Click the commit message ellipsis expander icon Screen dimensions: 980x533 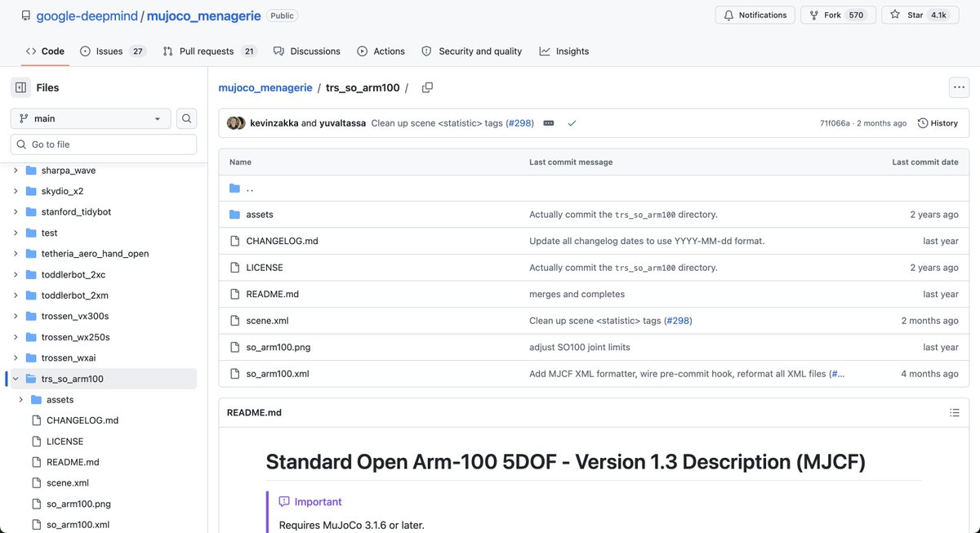[x=549, y=123]
